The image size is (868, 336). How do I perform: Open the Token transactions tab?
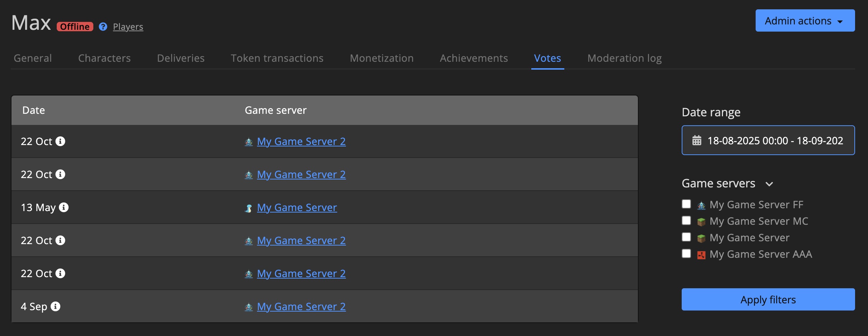pos(277,58)
